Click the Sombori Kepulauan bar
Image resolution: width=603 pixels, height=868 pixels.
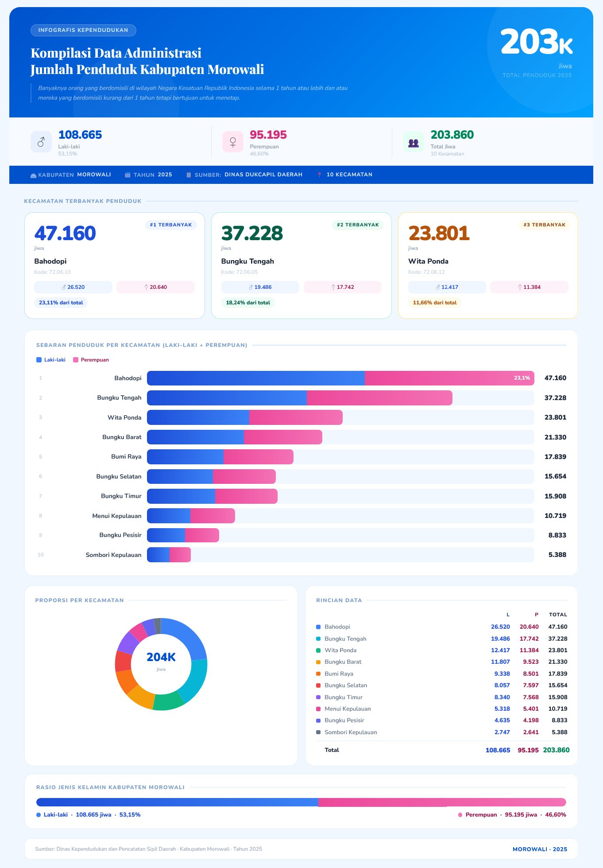coord(169,555)
